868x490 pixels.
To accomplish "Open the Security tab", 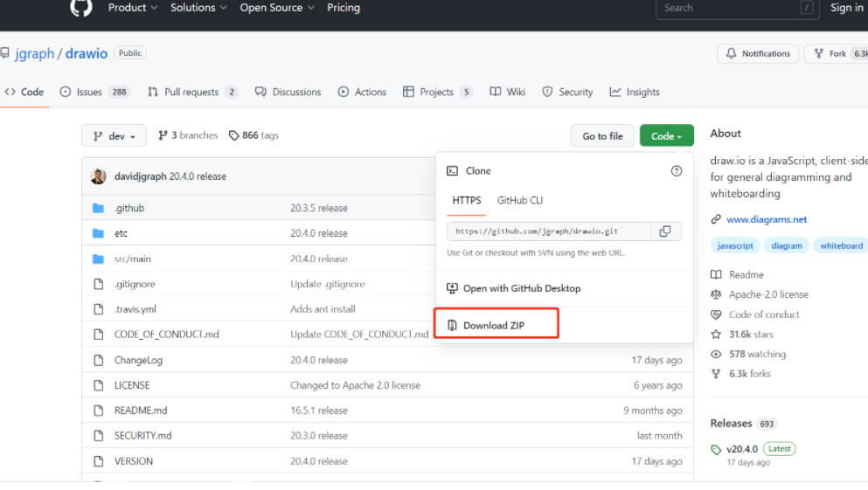I will pyautogui.click(x=567, y=92).
